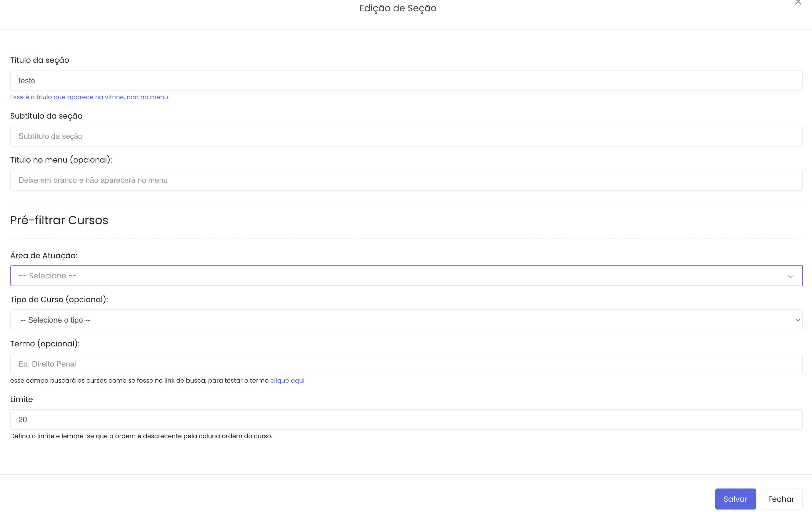
Task: Follow the 'clique aqui' link
Action: (x=287, y=380)
